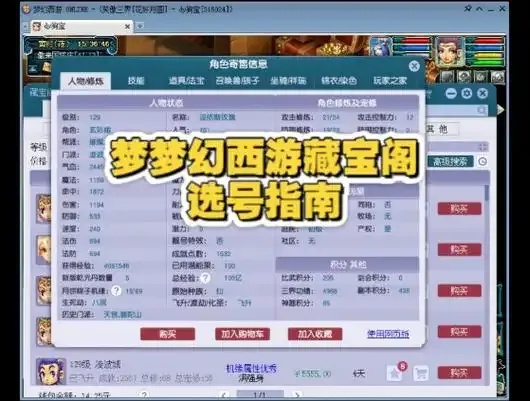Add 凌波城 listing to the shopping cart icon
530x401 pixels.
click(x=420, y=374)
